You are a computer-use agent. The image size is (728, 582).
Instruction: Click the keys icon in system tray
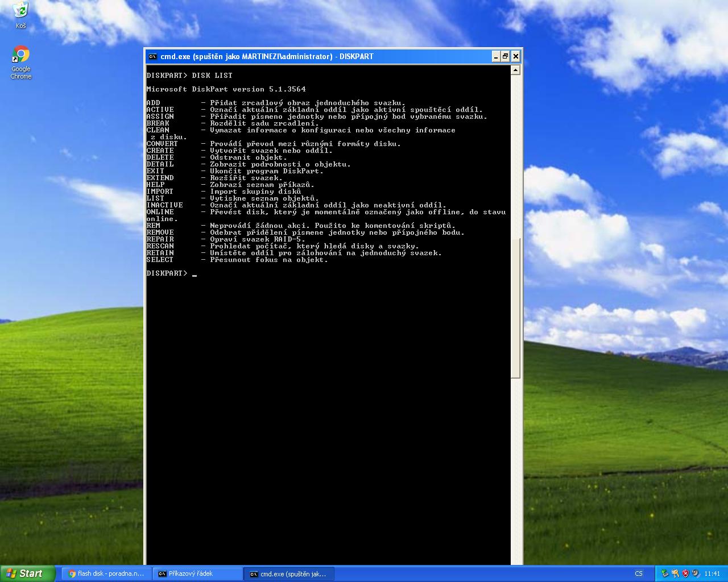[x=675, y=573]
